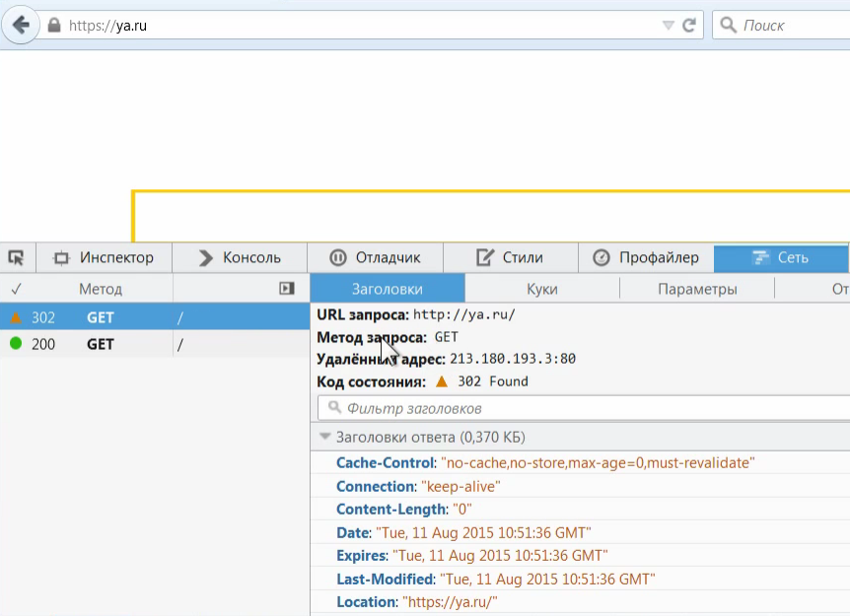This screenshot has width=850, height=616.
Task: Click the green 200 status dot
Action: click(x=16, y=344)
